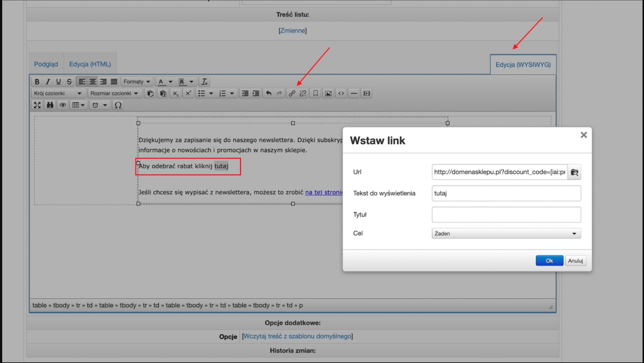The image size is (644, 363).
Task: Click the Zmienne link
Action: pyautogui.click(x=293, y=31)
